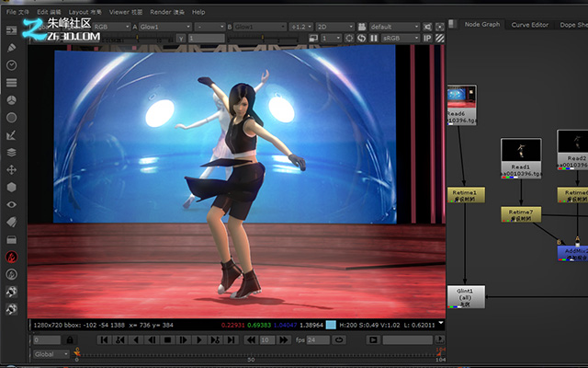Play the sequence forward

click(x=199, y=340)
